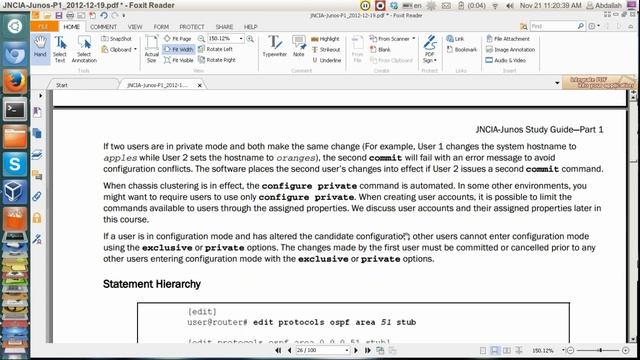Add a Bookmark from the ribbon
The image size is (640, 360).
point(462,49)
